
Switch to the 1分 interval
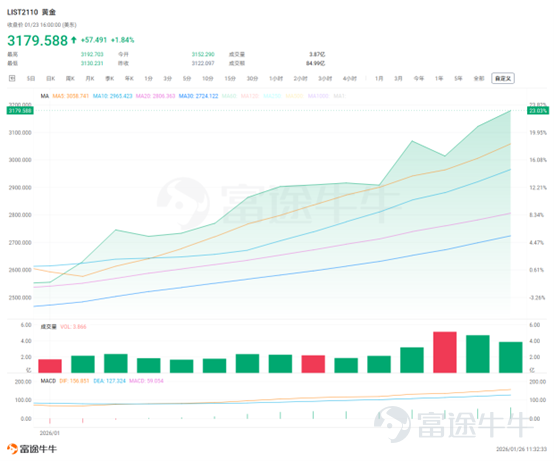tap(148, 78)
